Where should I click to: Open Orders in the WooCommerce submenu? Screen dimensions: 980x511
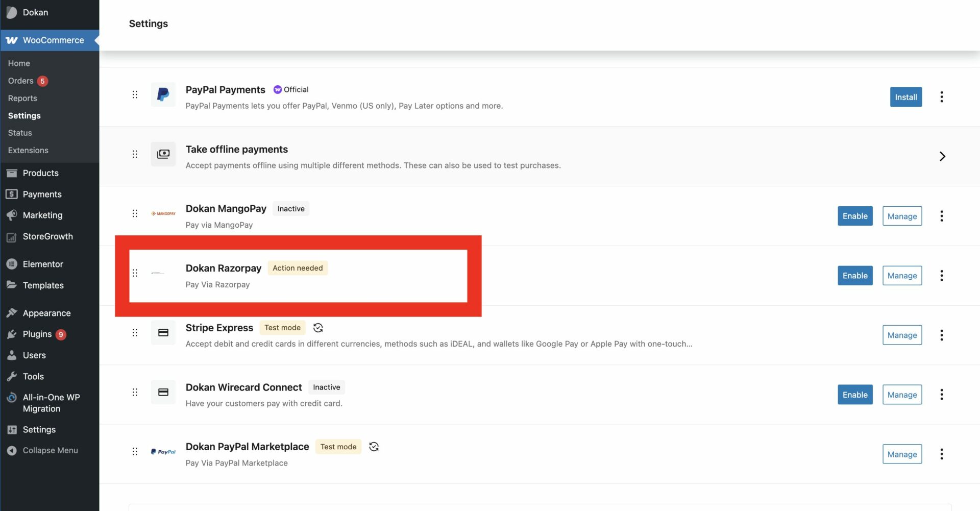pos(21,81)
